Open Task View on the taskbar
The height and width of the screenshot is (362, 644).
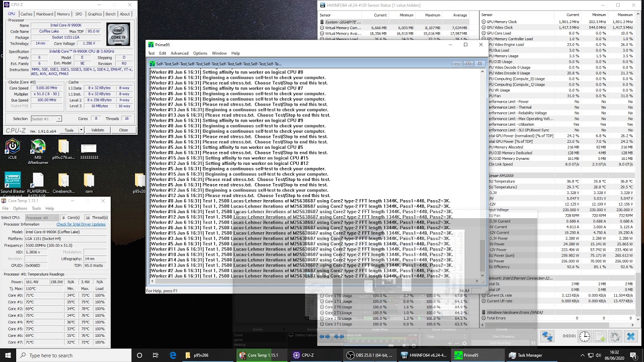(155, 355)
